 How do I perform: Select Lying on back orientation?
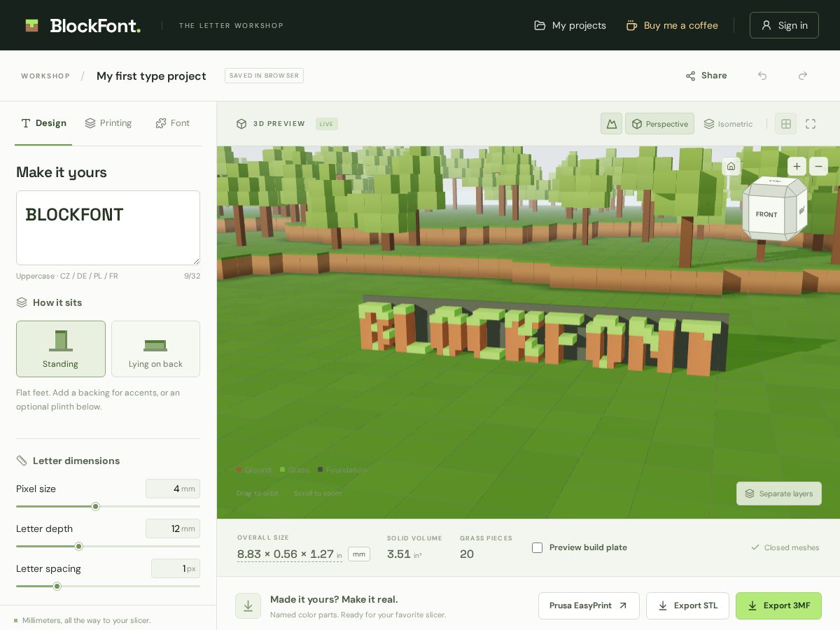pyautogui.click(x=155, y=349)
